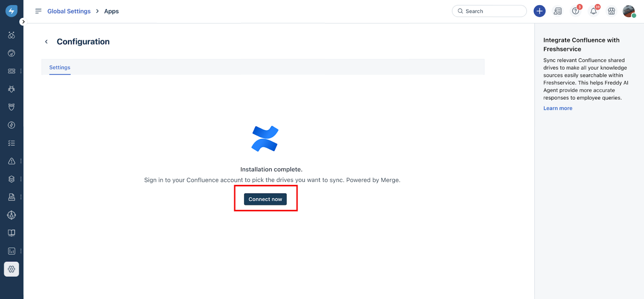Open the three-dot menu beside the stamp icon
The width and height of the screenshot is (644, 299).
[21, 197]
